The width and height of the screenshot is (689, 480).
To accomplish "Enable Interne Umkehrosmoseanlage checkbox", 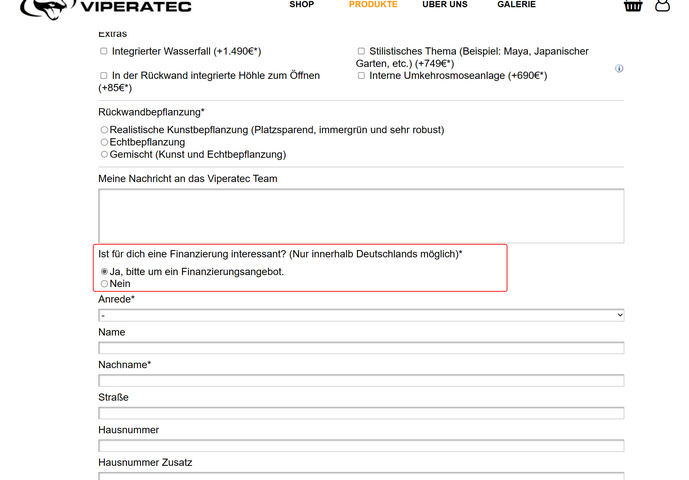I will tap(361, 75).
